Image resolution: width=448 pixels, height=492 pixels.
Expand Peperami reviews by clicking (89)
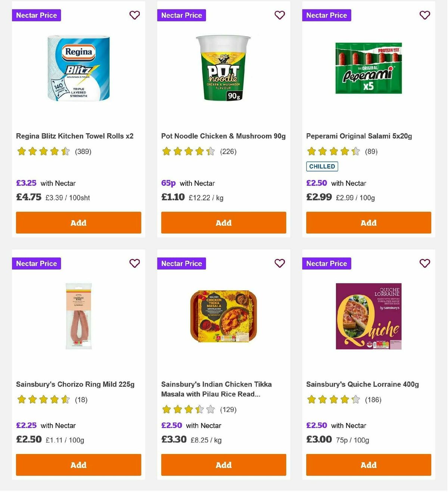pyautogui.click(x=371, y=152)
